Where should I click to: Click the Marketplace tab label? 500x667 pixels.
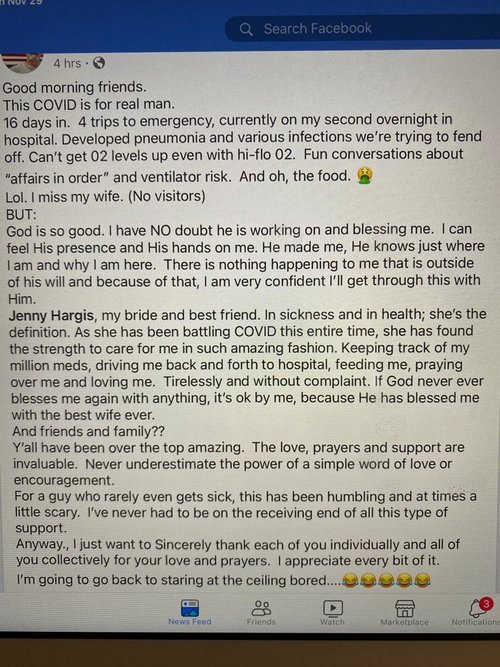404,622
